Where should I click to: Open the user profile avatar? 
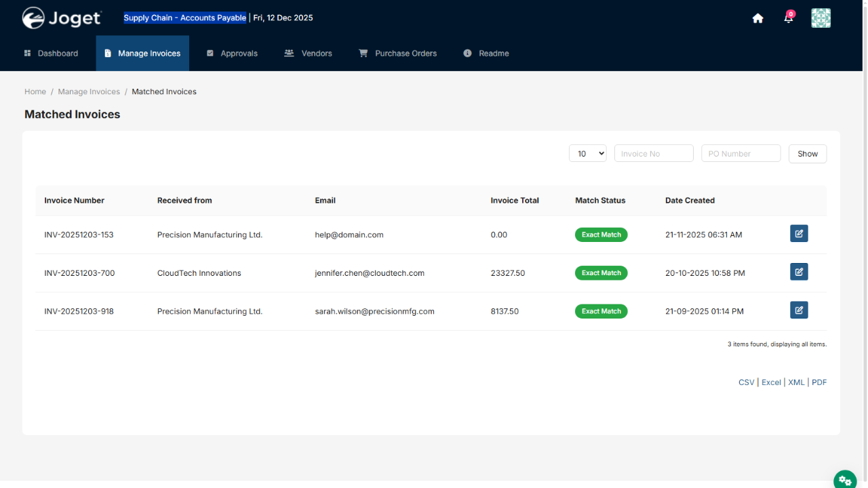(821, 18)
